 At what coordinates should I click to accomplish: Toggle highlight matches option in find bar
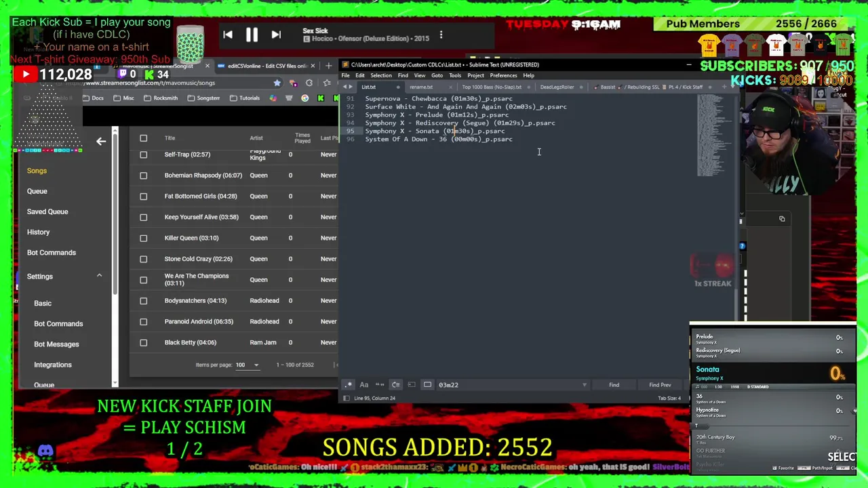coord(427,385)
